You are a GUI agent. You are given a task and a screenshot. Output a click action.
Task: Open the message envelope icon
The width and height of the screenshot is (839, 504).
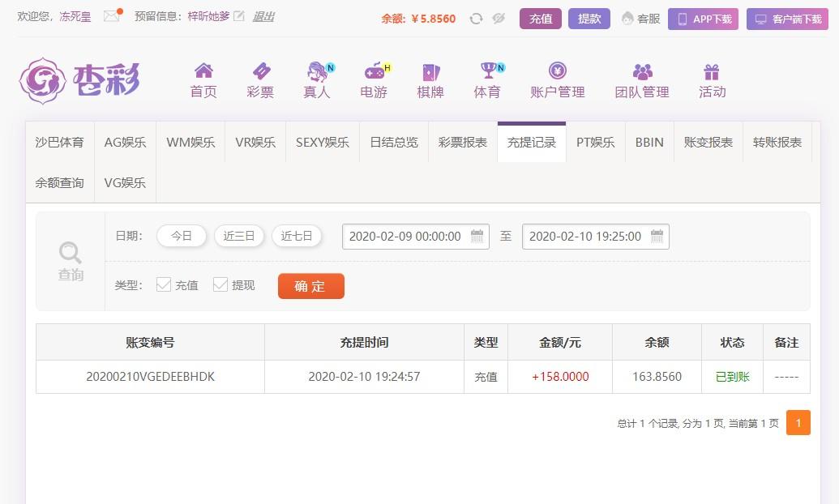point(109,15)
